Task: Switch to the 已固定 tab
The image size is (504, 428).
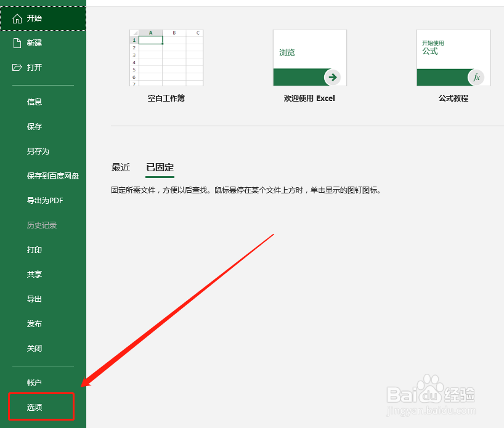Action: tap(160, 168)
